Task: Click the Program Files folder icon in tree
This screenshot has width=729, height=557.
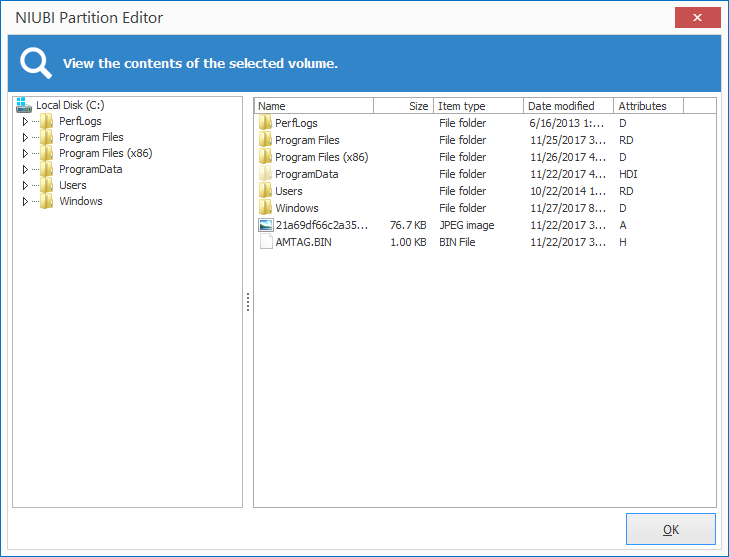Action: tap(46, 137)
